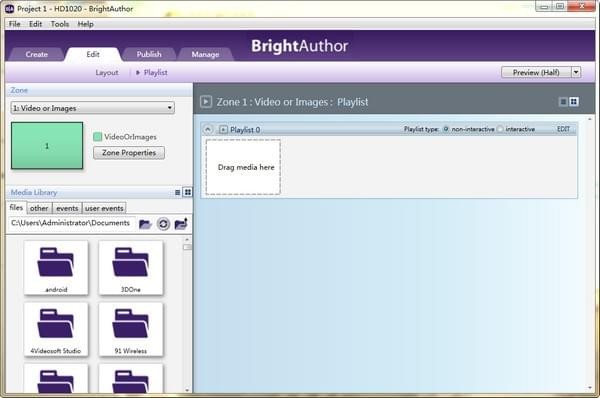This screenshot has height=398, width=600.
Task: Click the Zone panel header
Action: [x=99, y=90]
